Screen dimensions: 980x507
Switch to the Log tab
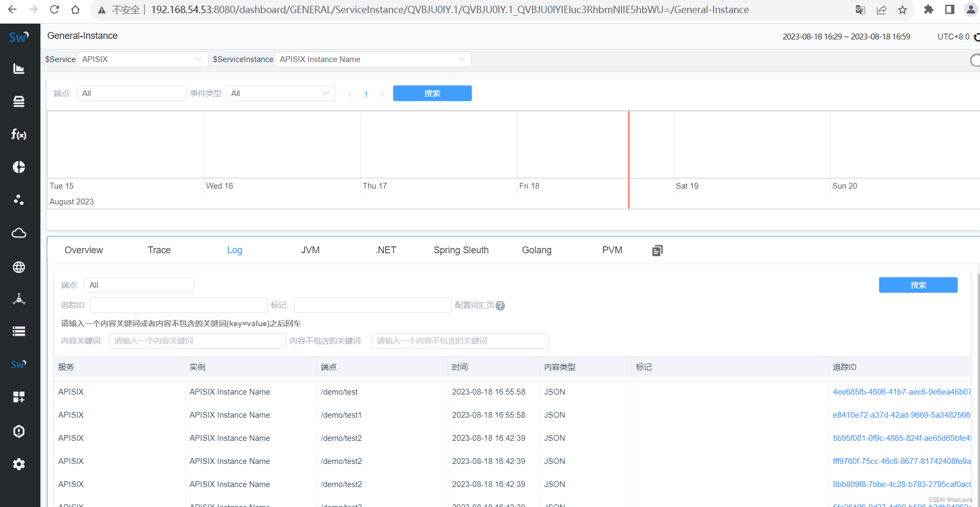235,250
